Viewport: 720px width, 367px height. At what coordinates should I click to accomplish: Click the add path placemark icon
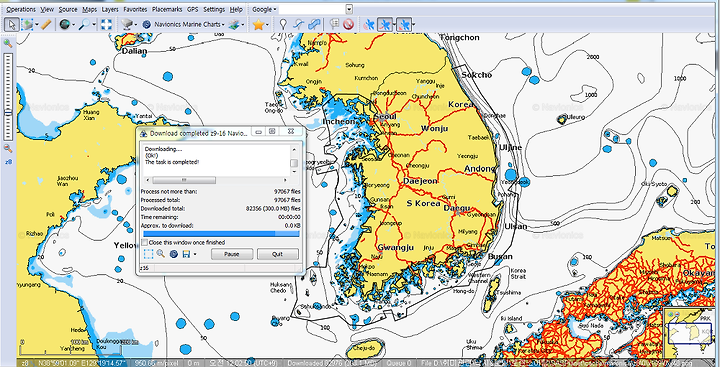[298, 24]
